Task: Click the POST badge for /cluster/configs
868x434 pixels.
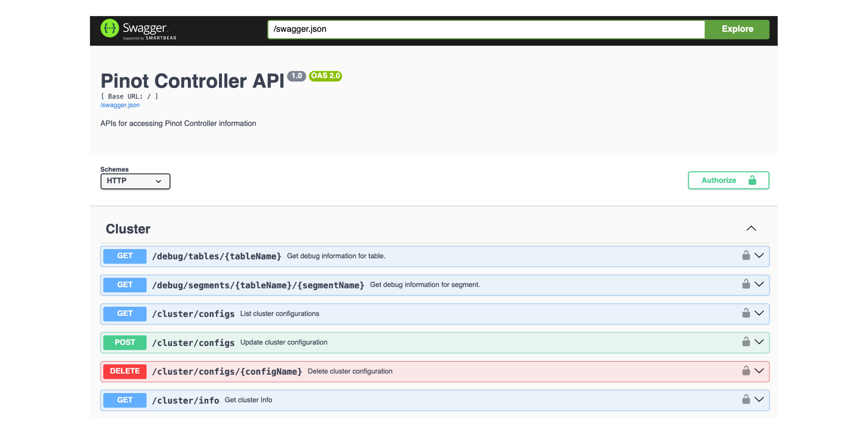Action: 125,343
